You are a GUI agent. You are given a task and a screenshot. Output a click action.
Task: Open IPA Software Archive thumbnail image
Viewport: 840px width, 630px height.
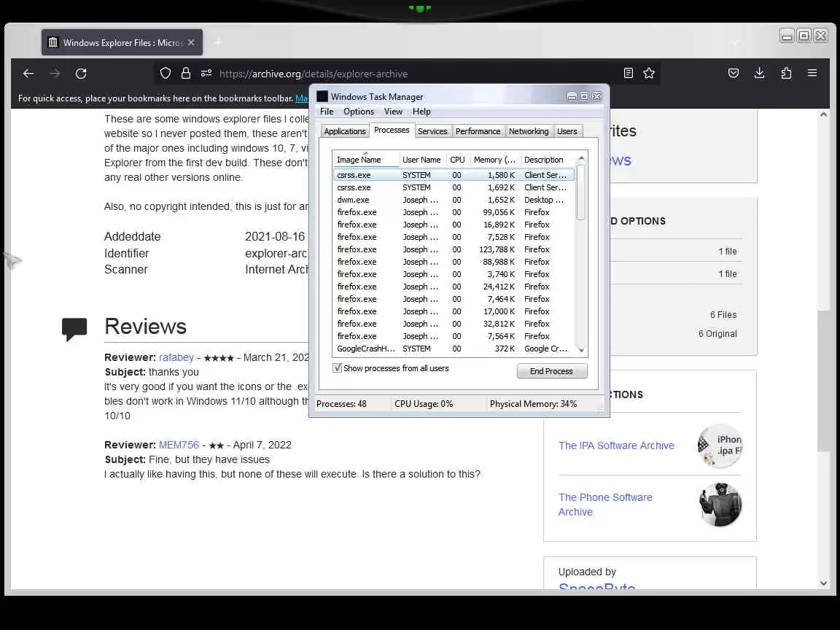click(720, 446)
